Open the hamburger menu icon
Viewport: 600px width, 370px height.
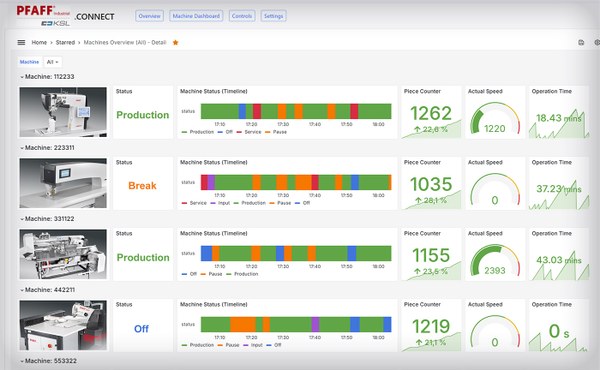pos(21,42)
